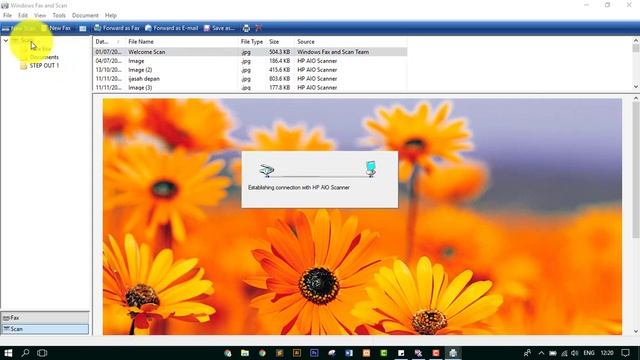Click the preview pane scrollbar thumb
Image resolution: width=640 pixels, height=360 pixels.
coord(636,169)
